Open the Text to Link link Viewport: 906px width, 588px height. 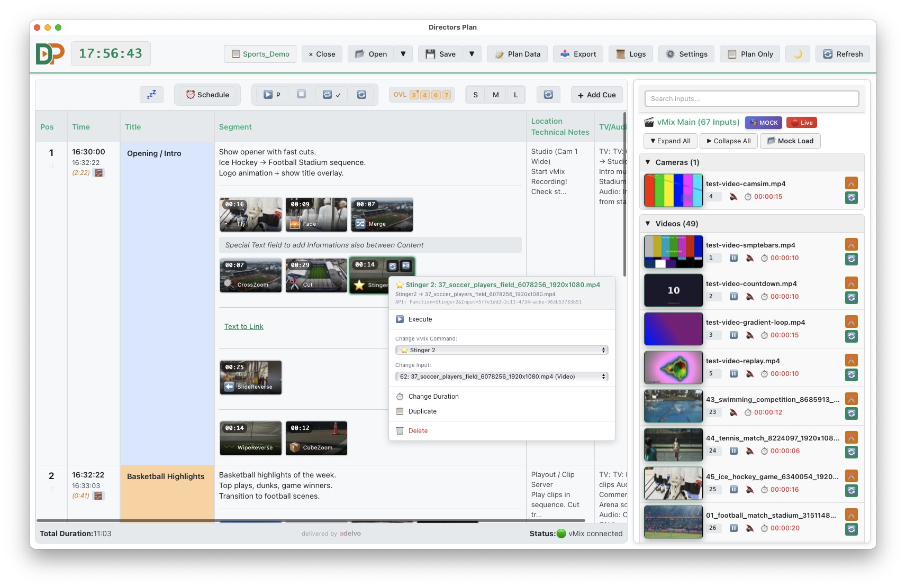(243, 326)
